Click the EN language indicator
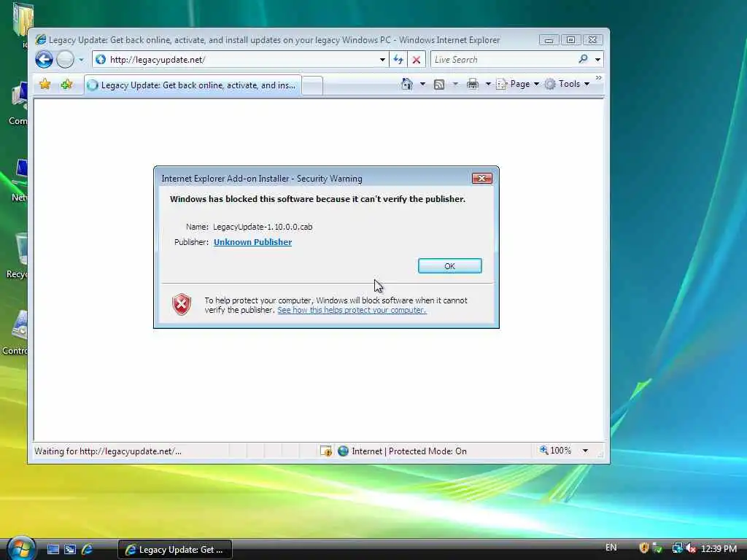The height and width of the screenshot is (560, 747). point(611,548)
